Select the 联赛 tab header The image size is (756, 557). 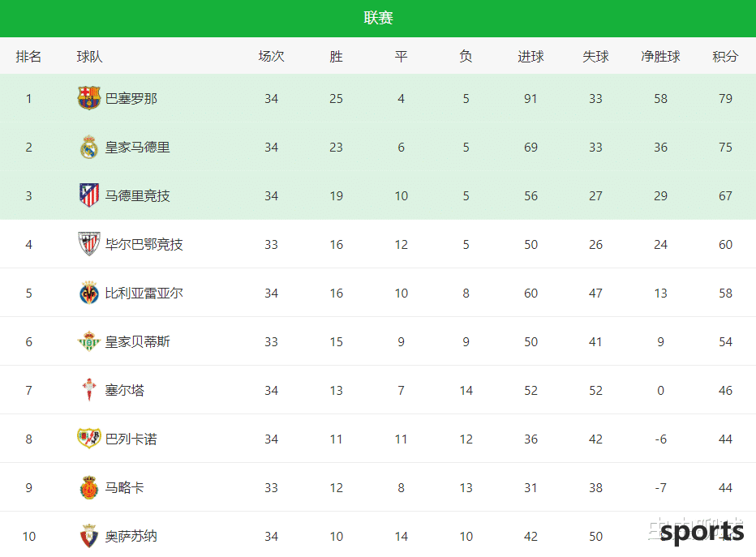coord(378,19)
